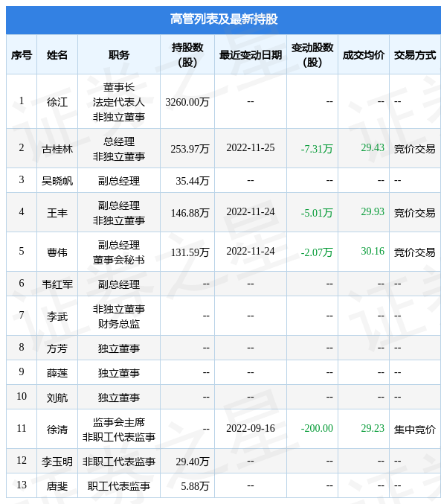Click 徐清's position 监事会主席

coord(119,422)
